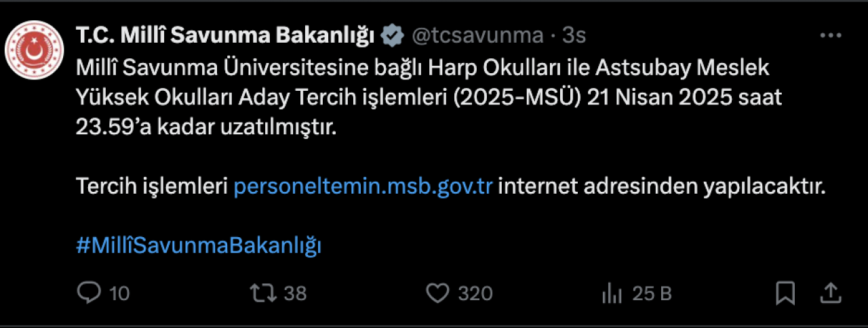Share the tweet using the upload arrow icon
Screen dimensions: 868x328
point(831,293)
